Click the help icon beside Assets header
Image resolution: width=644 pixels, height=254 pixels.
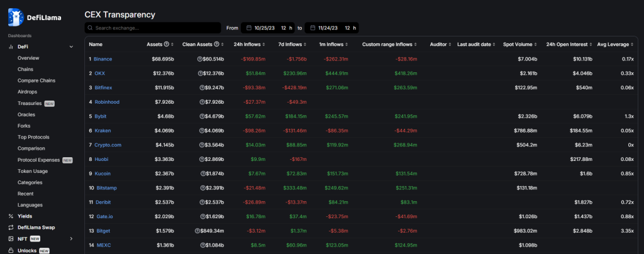point(167,45)
